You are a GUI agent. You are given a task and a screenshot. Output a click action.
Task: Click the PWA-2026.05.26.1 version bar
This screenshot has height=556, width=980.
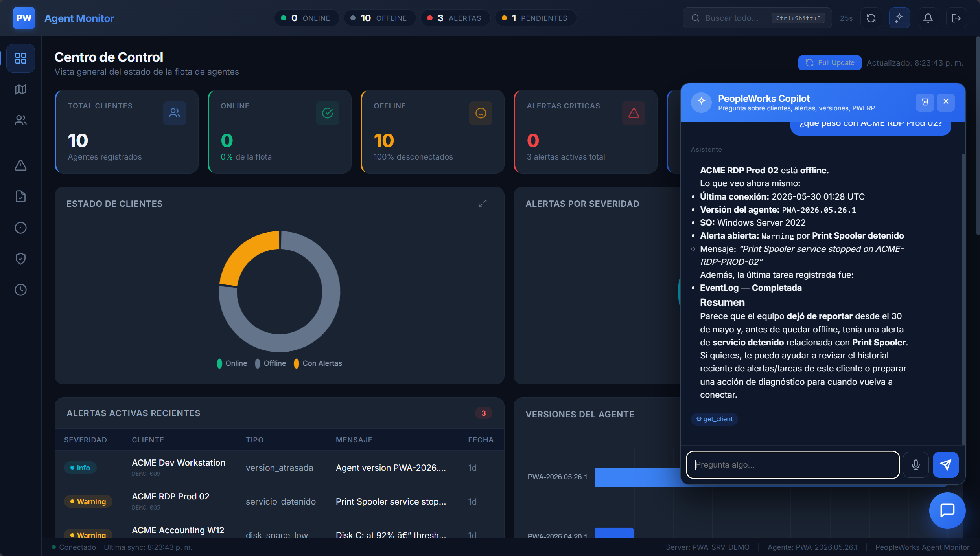pyautogui.click(x=637, y=477)
